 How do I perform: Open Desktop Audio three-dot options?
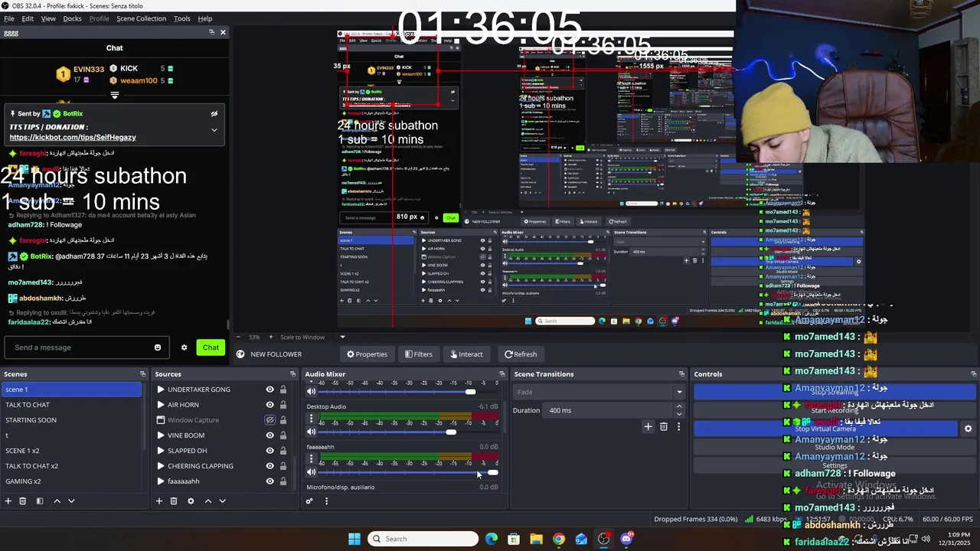(311, 419)
